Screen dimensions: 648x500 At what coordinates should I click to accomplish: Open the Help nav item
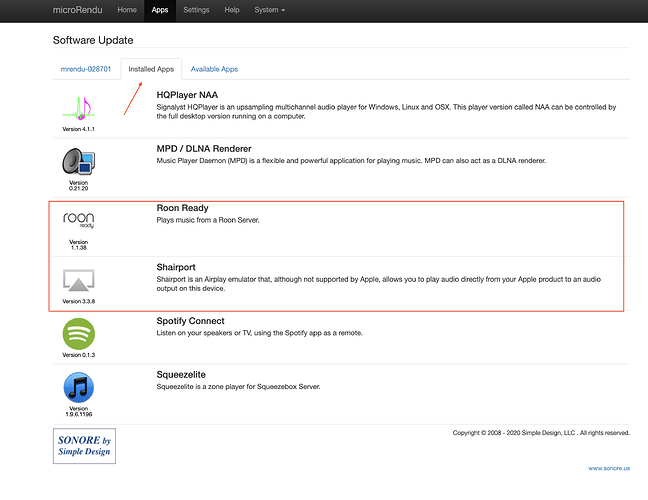coord(232,10)
